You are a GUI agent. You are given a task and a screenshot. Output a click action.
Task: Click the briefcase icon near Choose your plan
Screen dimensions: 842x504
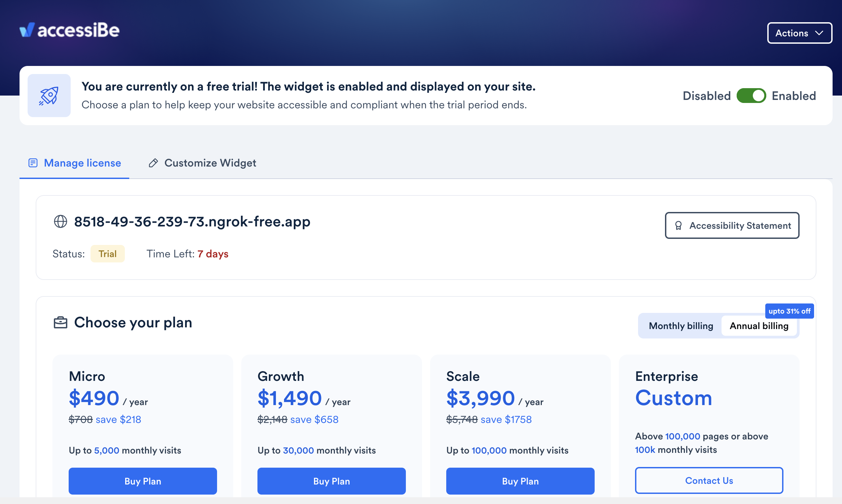tap(61, 323)
